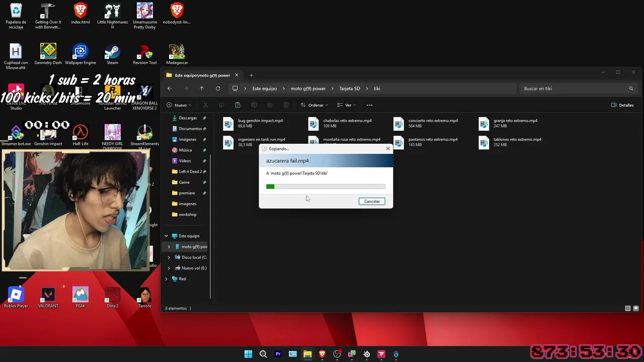Image resolution: width=644 pixels, height=362 pixels.
Task: Select the index.html desktop file
Action: tap(80, 14)
